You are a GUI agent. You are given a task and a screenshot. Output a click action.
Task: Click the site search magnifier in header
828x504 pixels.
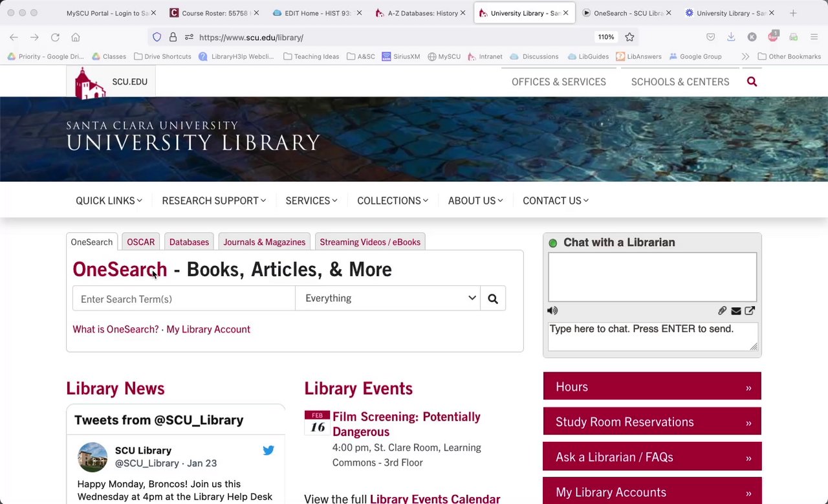752,82
